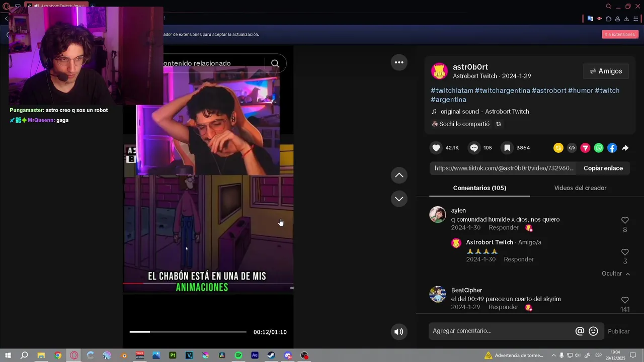Open browser extensions puzzle icon
This screenshot has width=644, height=362.
608,19
